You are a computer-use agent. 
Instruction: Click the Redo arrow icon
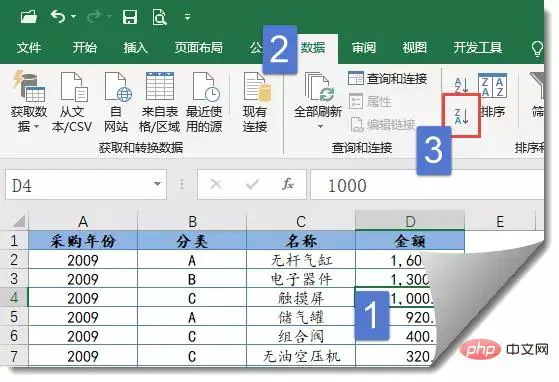point(94,16)
